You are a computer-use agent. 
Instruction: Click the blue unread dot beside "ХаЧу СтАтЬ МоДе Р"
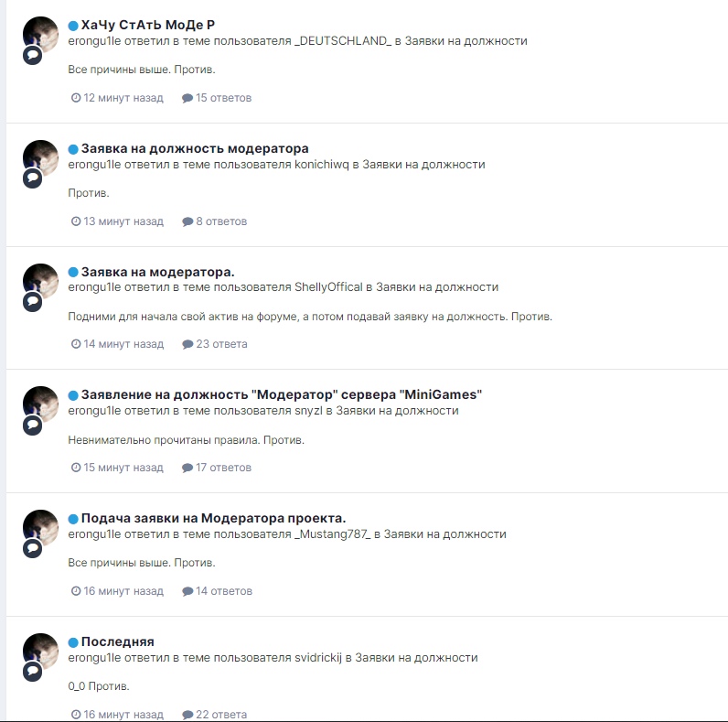[73, 26]
